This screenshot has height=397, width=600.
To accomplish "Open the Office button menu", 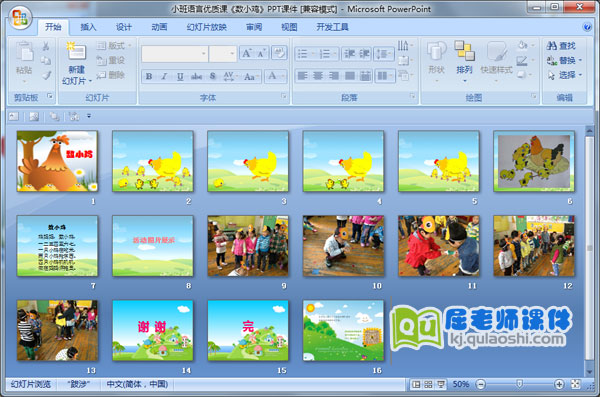I will tap(20, 18).
